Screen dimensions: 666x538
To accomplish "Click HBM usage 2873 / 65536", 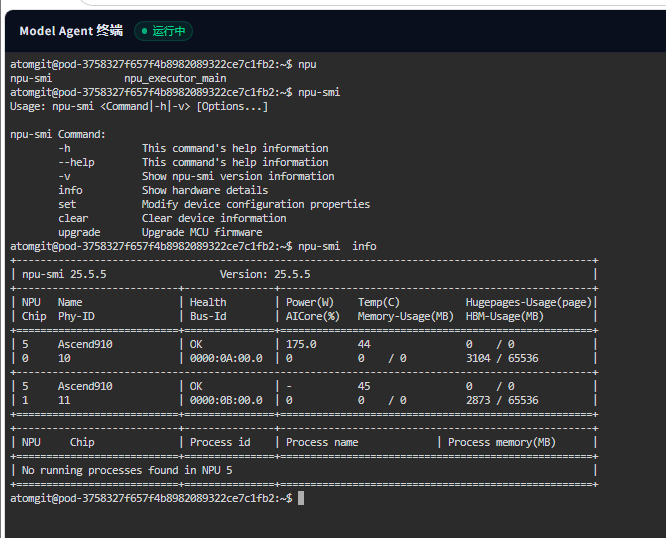I will point(502,400).
